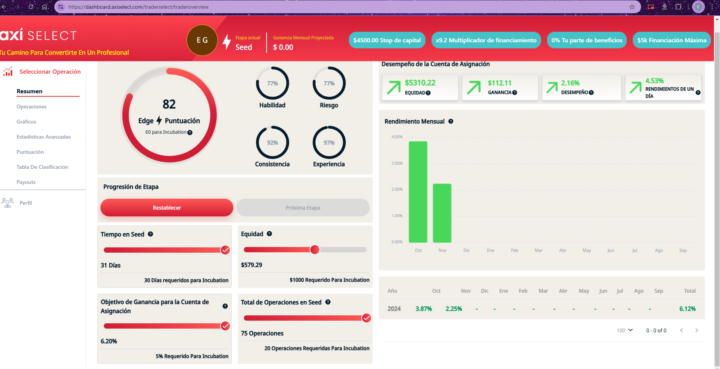This screenshot has width=720, height=369.
Task: Click Rendimientos de un día arrow icon
Action: (636, 87)
